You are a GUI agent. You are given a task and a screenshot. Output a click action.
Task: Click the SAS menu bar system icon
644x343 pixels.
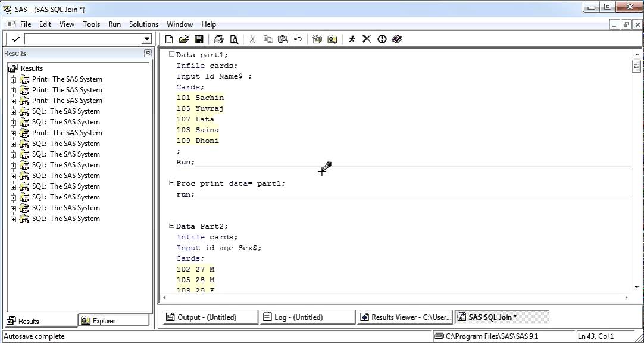click(11, 24)
